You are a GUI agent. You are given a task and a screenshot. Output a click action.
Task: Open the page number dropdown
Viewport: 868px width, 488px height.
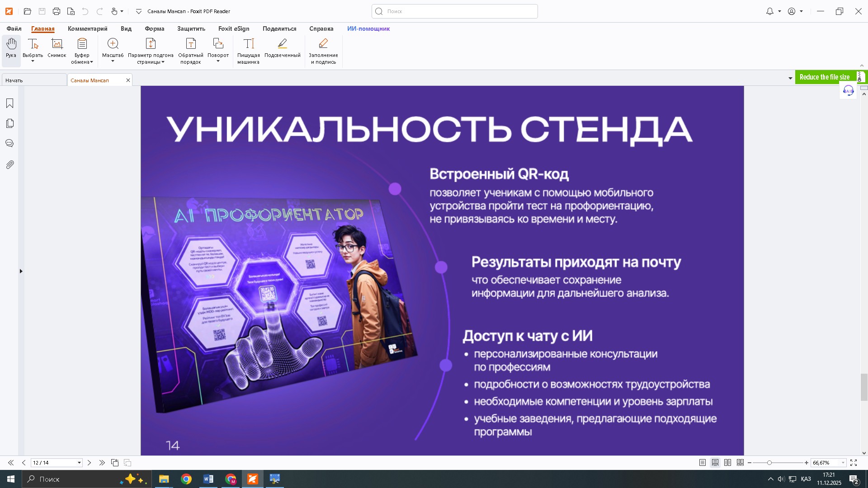(79, 463)
